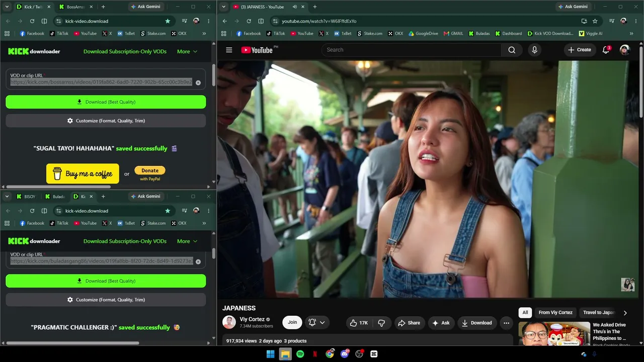Reload the YouTube page

[249, 21]
